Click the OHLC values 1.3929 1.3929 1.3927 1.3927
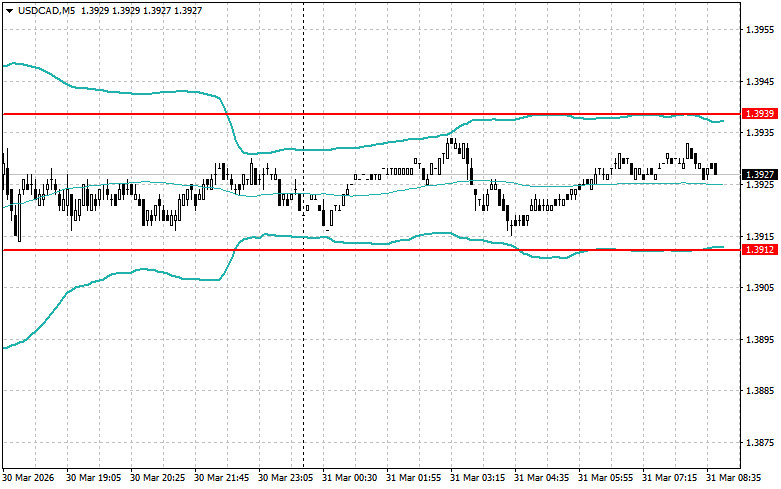The image size is (781, 489). (141, 10)
